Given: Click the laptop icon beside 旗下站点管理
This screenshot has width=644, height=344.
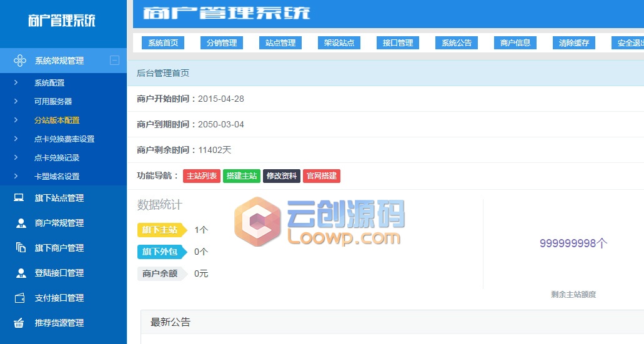Looking at the screenshot, I should click(x=19, y=198).
